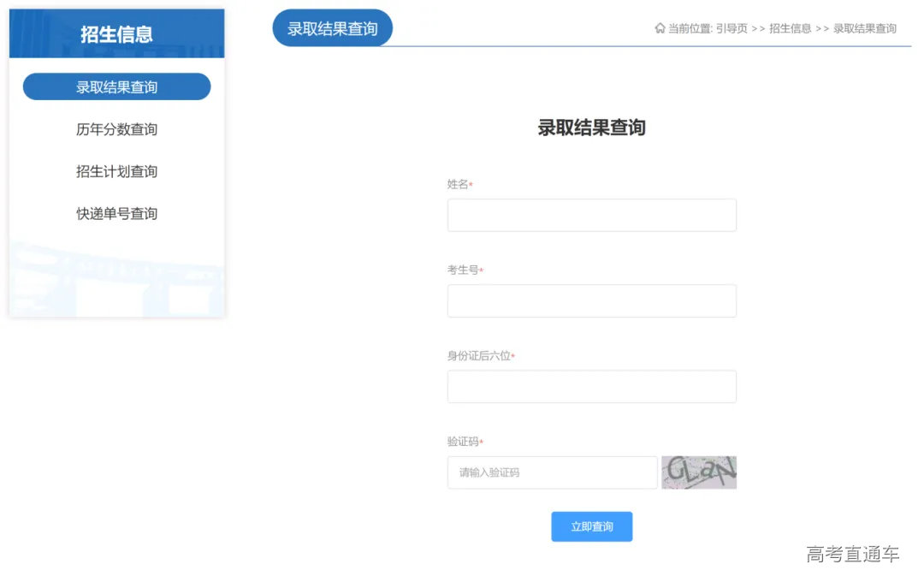The image size is (924, 588).
Task: Click the 招生信息 sidebar header
Action: (x=117, y=33)
